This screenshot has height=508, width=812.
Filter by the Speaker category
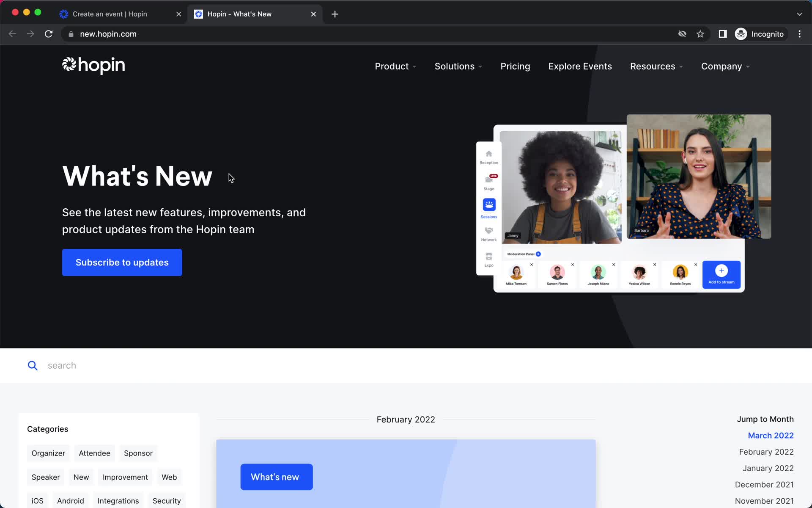tap(46, 478)
